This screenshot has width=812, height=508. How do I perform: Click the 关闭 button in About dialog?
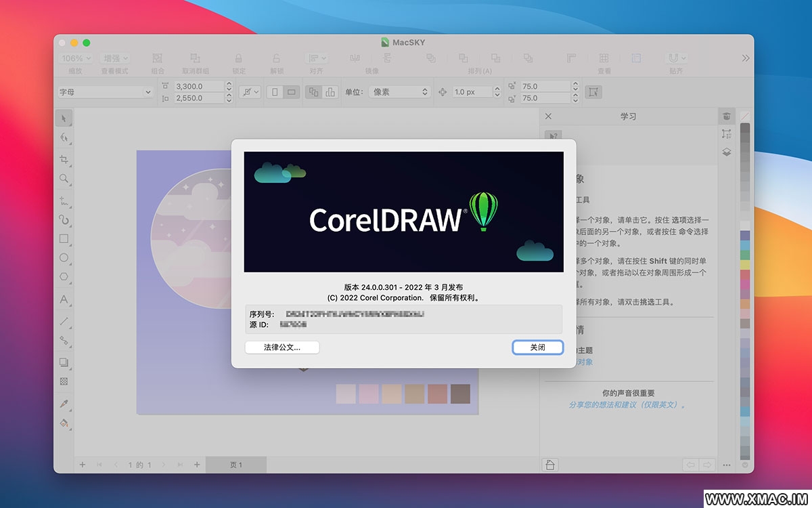[x=537, y=347]
